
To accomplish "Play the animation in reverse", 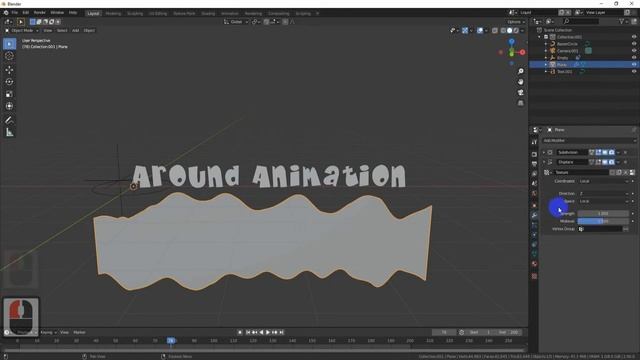I will pos(262,332).
